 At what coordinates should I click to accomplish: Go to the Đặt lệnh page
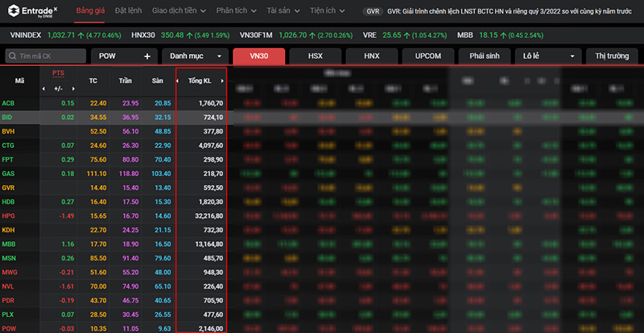128,12
